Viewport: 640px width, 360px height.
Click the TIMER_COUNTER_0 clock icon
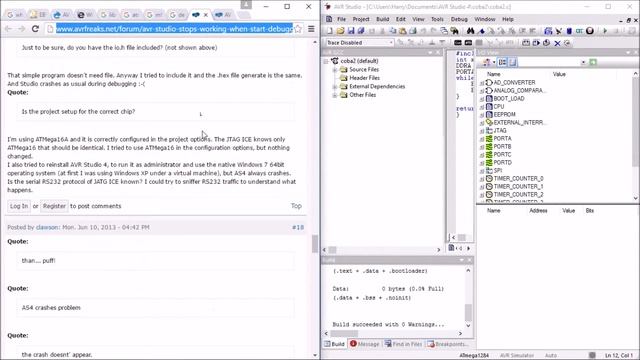coord(489,178)
